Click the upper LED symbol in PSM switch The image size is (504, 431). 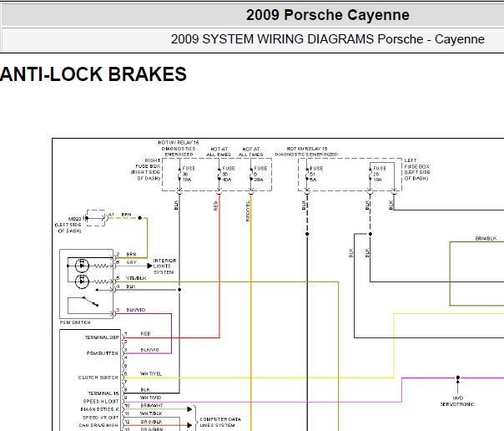(82, 266)
